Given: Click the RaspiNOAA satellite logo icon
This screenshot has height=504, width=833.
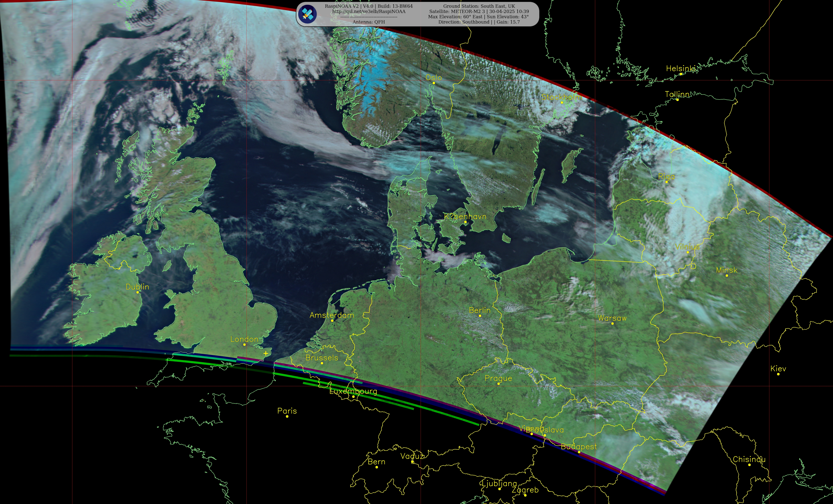Looking at the screenshot, I should click(x=308, y=14).
